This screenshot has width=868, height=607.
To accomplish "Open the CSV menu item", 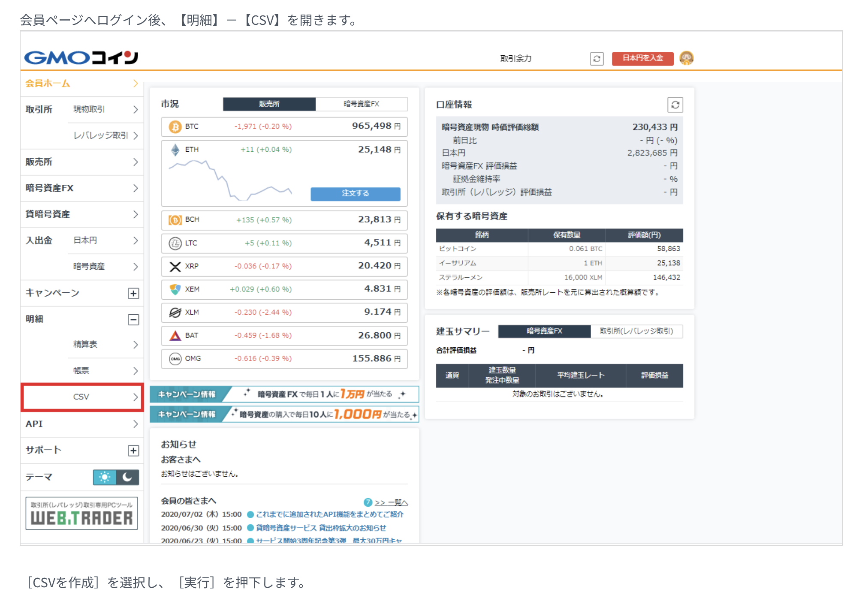I will coord(82,397).
